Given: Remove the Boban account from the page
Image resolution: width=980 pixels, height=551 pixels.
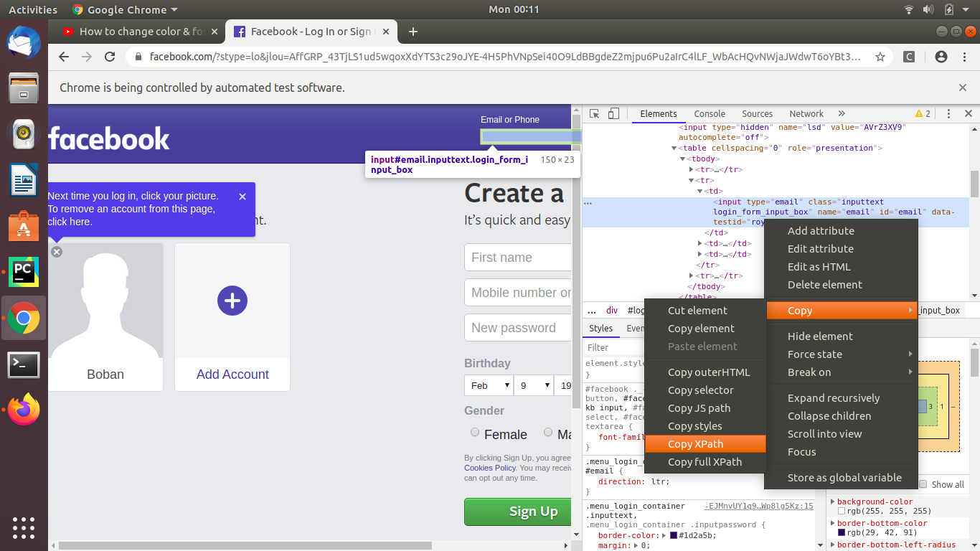Looking at the screenshot, I should click(57, 252).
